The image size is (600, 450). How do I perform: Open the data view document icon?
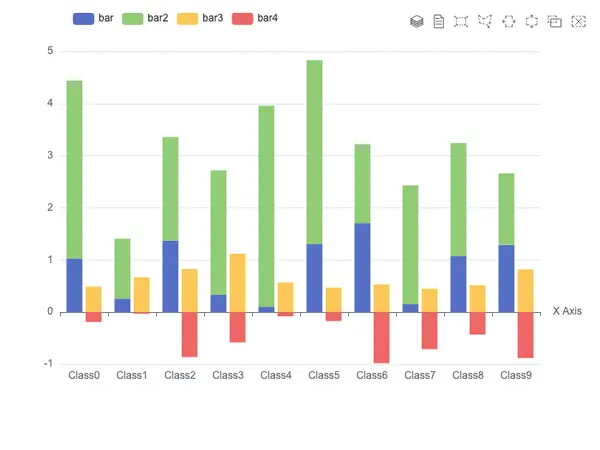coord(439,21)
